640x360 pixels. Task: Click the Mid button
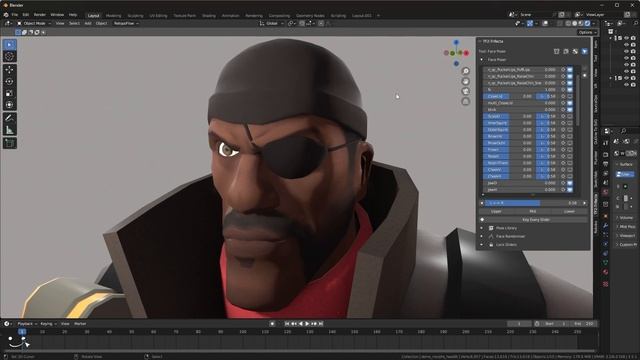click(533, 211)
